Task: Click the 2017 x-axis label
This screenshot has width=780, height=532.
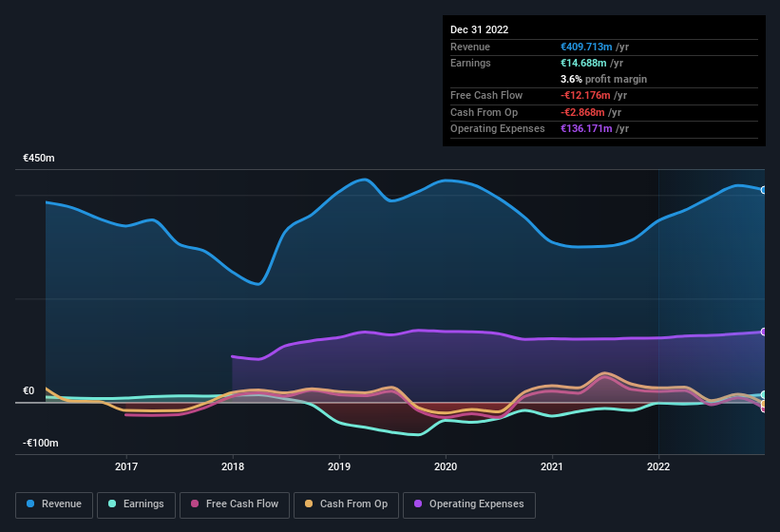Action: [126, 466]
